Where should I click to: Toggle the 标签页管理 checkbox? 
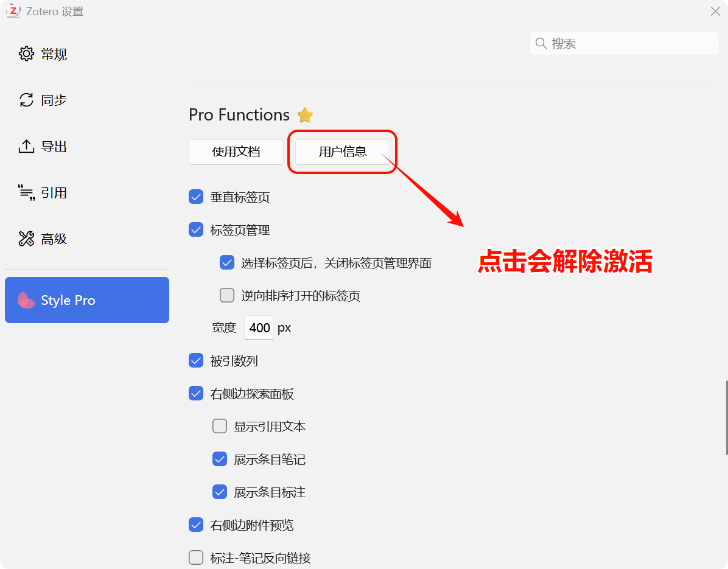click(196, 230)
